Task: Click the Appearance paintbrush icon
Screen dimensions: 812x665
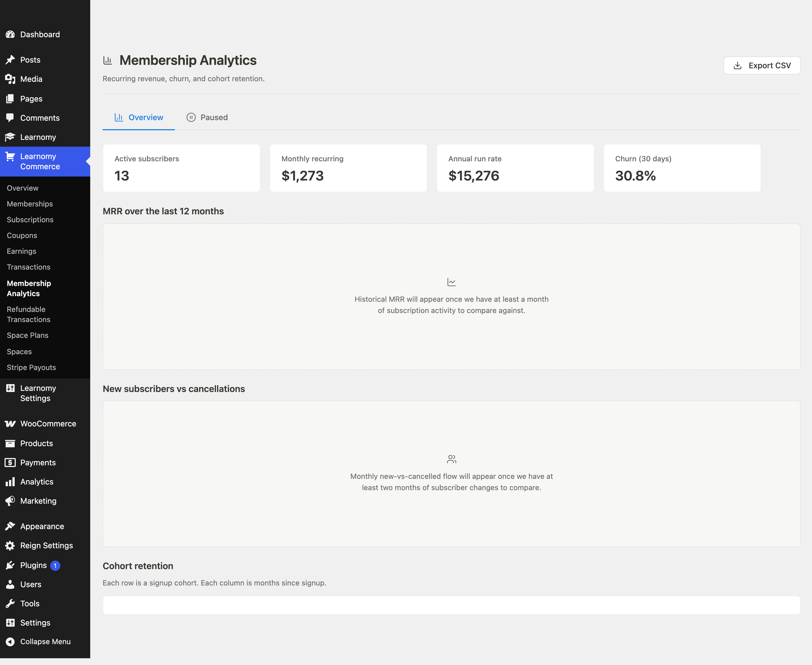Action: (10, 526)
